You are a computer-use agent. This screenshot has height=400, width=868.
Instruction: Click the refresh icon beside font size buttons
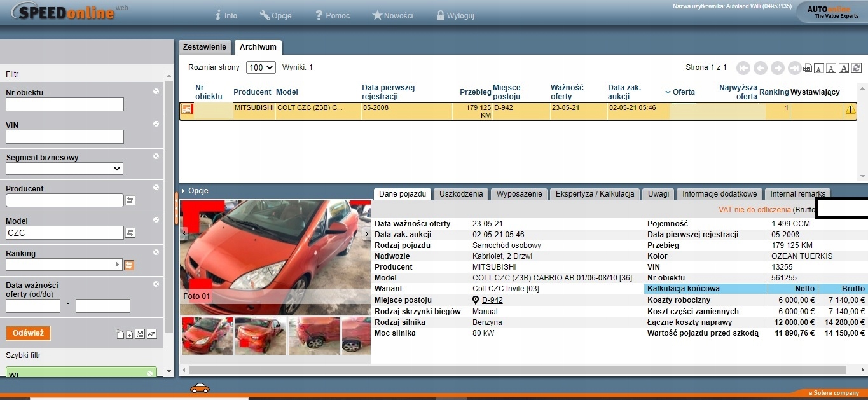click(x=857, y=68)
